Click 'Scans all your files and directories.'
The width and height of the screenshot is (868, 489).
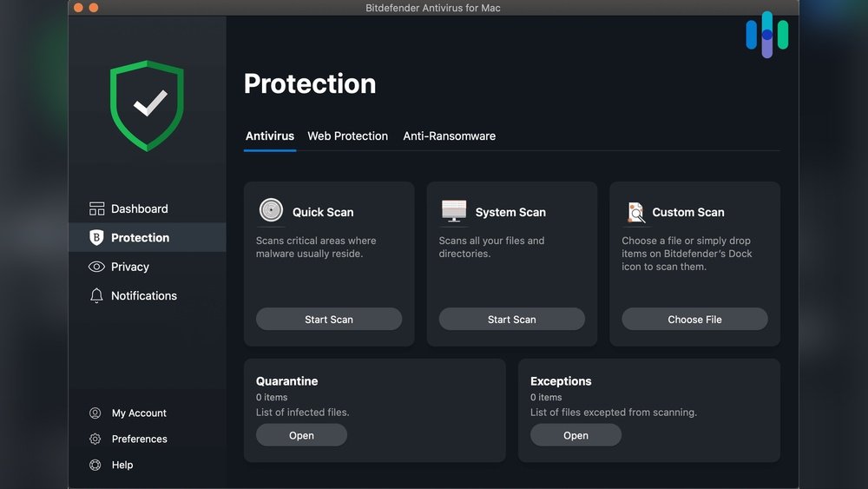coord(491,247)
